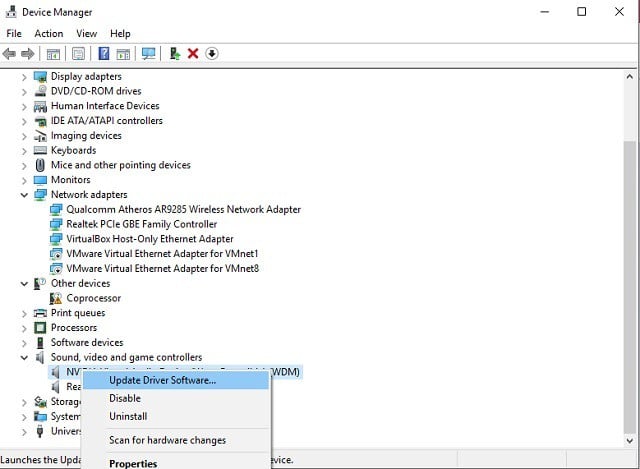
Task: Click the black down-arrow Disable toolbar icon
Action: (212, 53)
